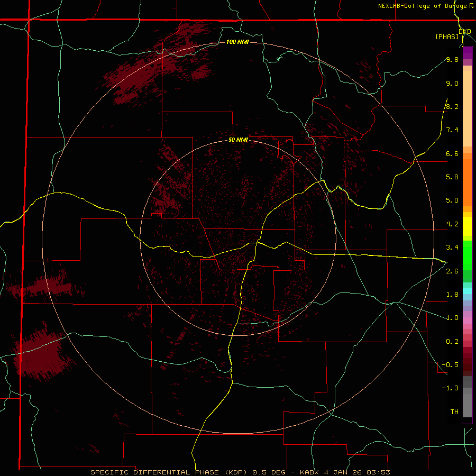Click the 4 JAN 26 date text
Screen dimensions: 476x476
coord(343,472)
